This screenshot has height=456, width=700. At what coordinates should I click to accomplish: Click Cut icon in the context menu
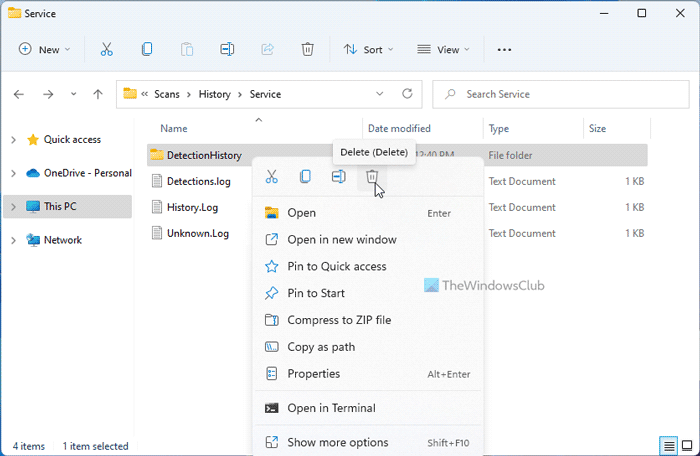[271, 177]
